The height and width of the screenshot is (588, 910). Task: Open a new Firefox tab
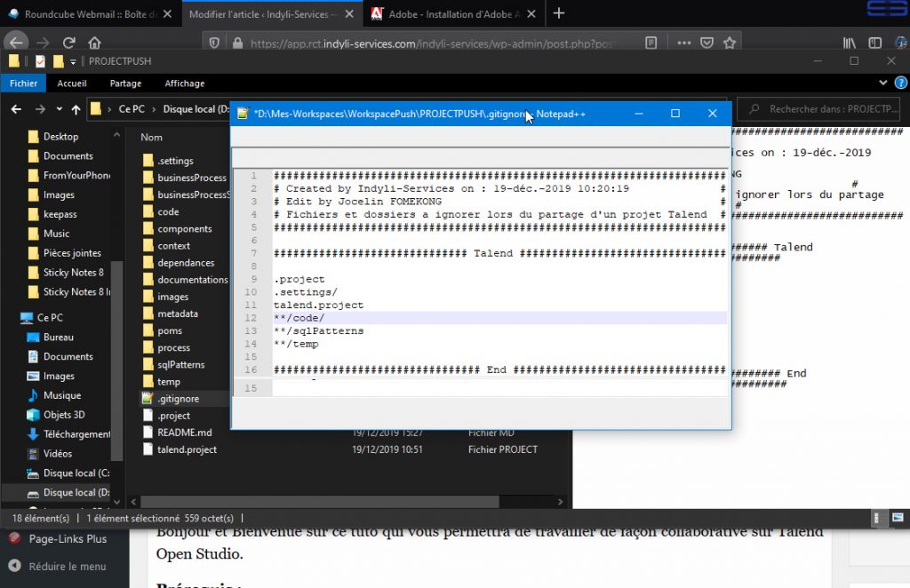(558, 13)
